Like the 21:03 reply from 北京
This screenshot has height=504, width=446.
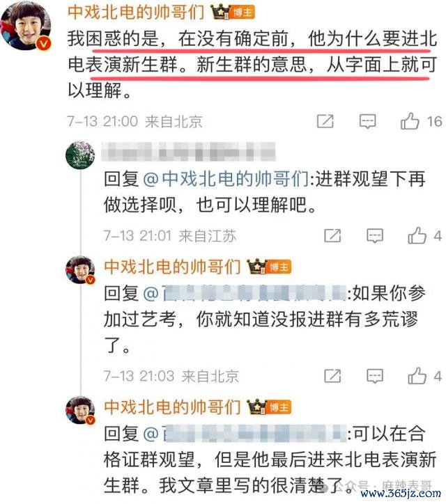417,375
